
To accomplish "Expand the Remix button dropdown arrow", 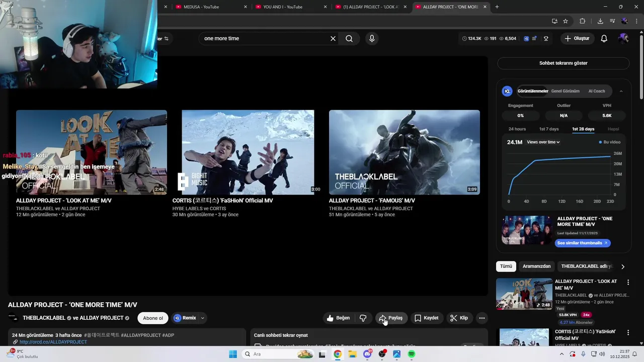I will pyautogui.click(x=202, y=318).
